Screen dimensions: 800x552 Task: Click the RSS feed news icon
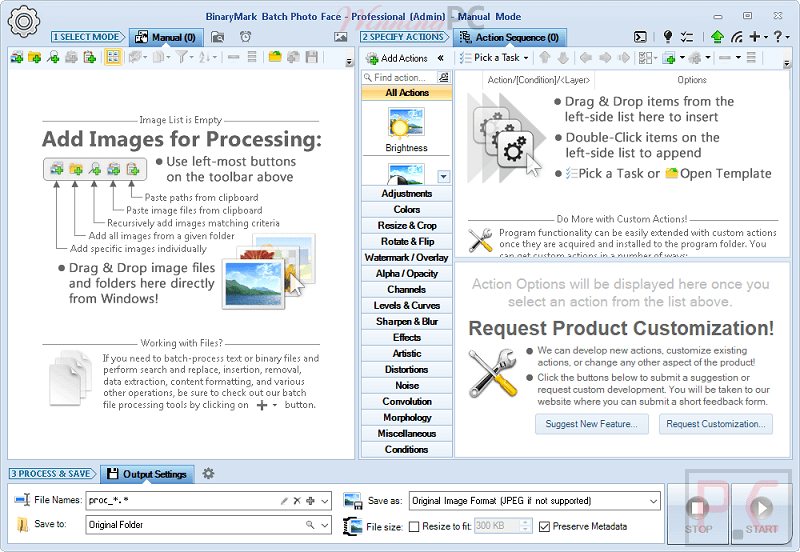click(736, 37)
